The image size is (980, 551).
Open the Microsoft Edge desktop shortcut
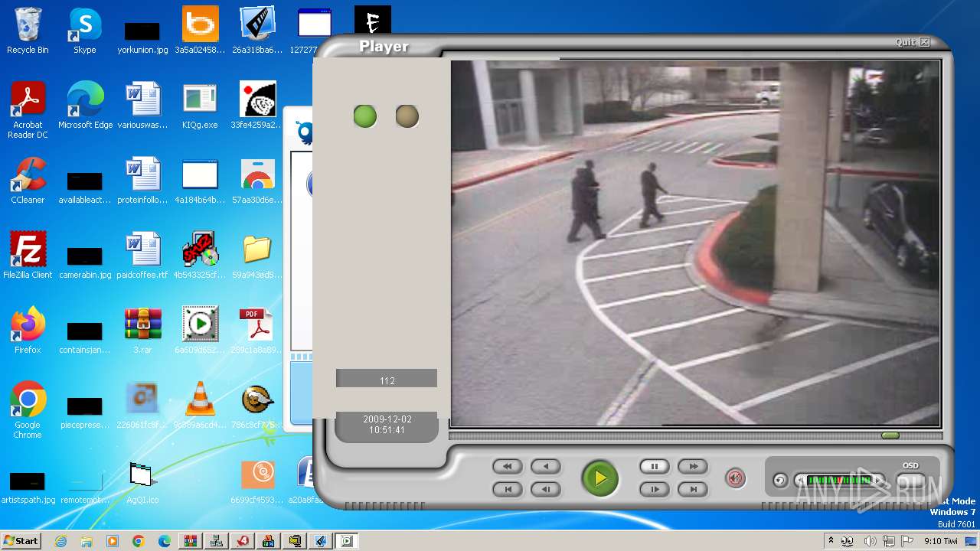pos(85,106)
